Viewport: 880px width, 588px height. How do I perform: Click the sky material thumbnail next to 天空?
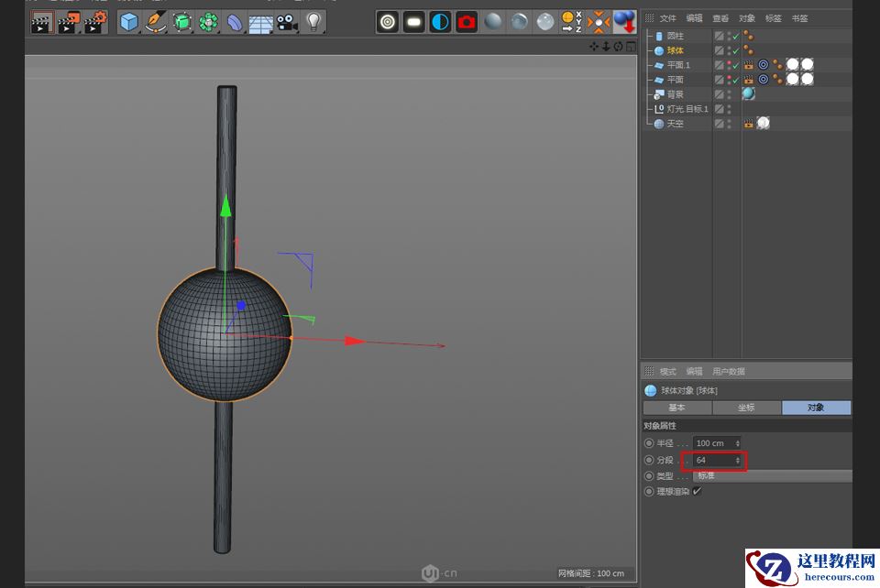pos(762,122)
